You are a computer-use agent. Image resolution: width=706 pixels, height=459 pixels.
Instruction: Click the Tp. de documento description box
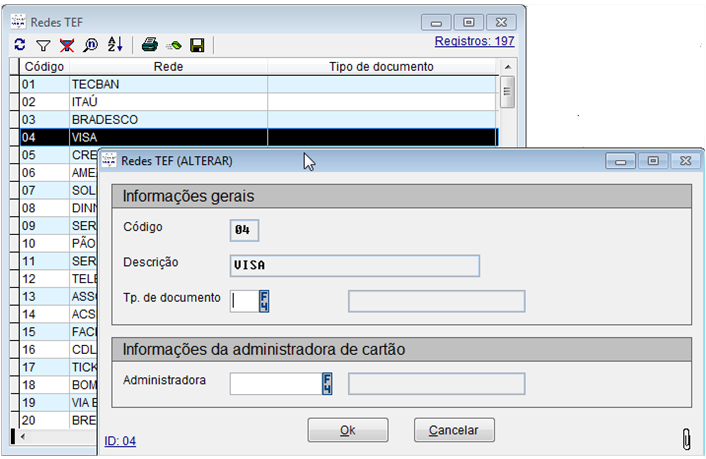436,301
